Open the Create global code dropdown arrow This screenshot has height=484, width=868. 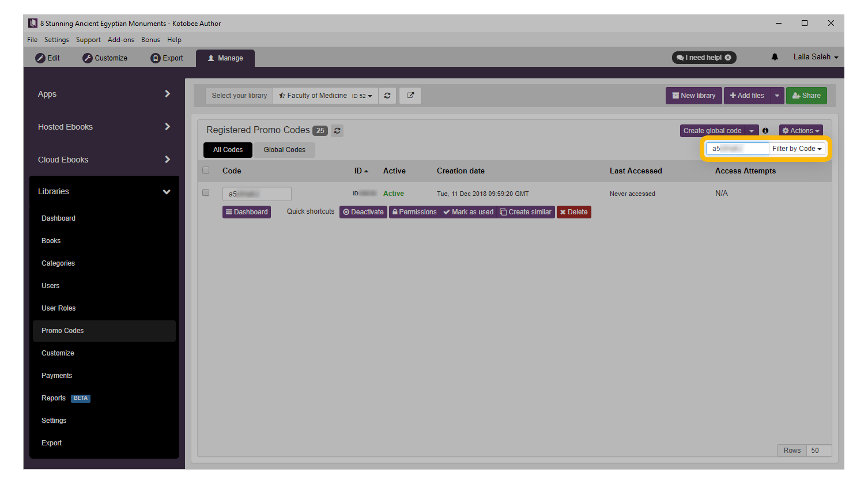tap(752, 131)
